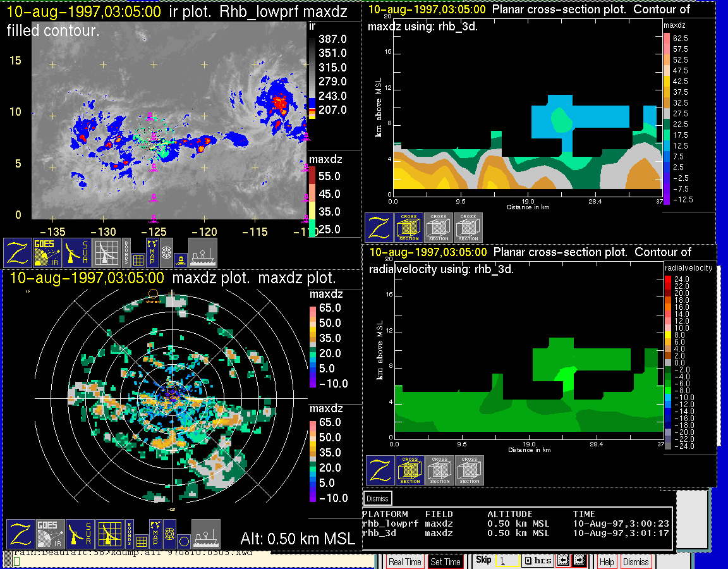
Task: Open the MAP overlay icon in IR plot window
Action: [152, 253]
